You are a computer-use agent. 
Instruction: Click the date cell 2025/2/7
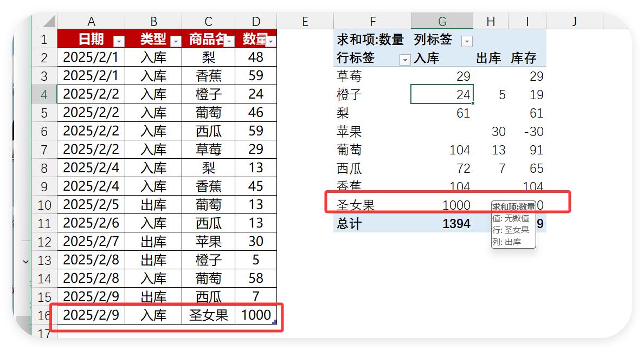(x=91, y=241)
